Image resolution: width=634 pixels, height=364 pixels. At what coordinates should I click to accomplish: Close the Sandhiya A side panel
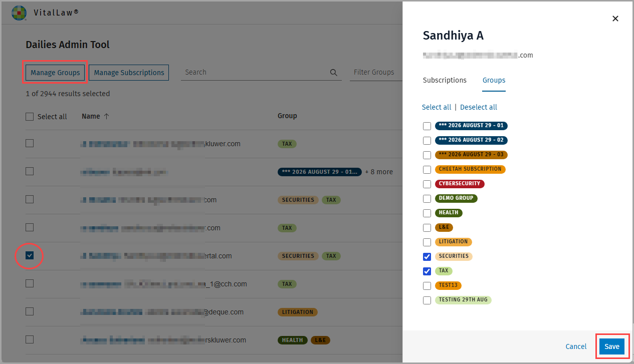(615, 19)
